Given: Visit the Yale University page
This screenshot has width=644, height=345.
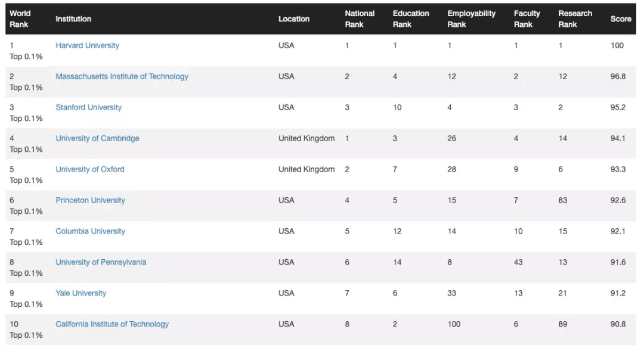Looking at the screenshot, I should pyautogui.click(x=81, y=293).
